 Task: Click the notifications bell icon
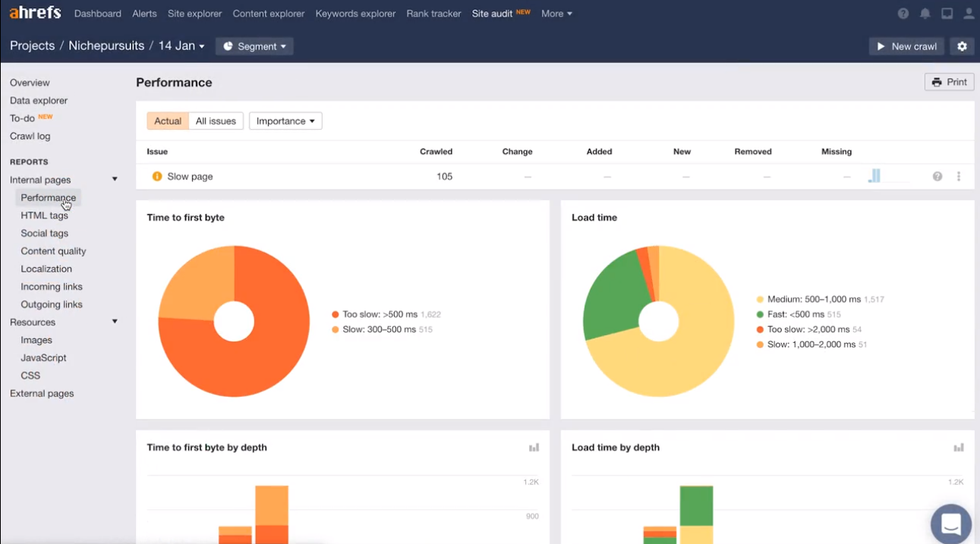pyautogui.click(x=925, y=14)
